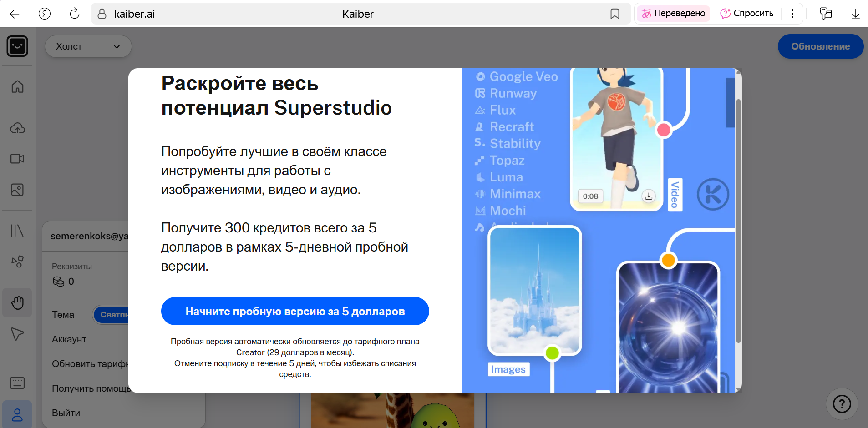Select the arrow pointer tool
Screen dimensions: 868x428
[x=17, y=334]
